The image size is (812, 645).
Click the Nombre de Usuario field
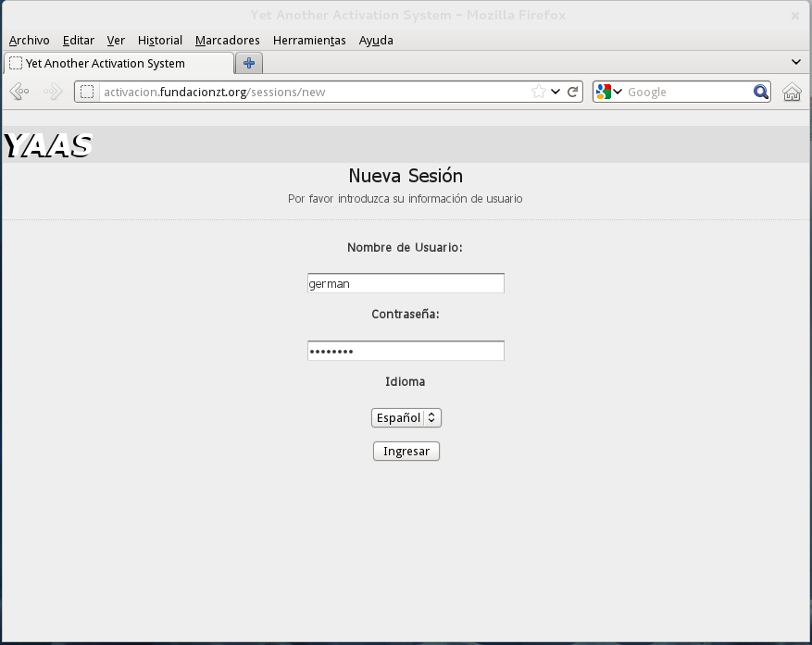pos(406,284)
